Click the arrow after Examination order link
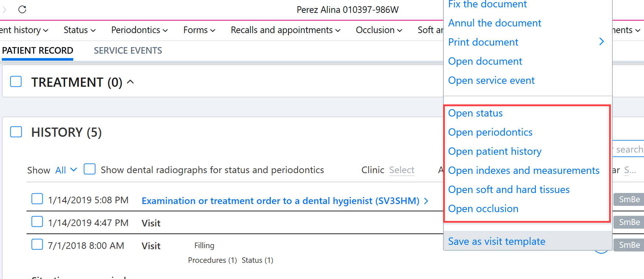Image resolution: width=644 pixels, height=279 pixels. point(426,201)
